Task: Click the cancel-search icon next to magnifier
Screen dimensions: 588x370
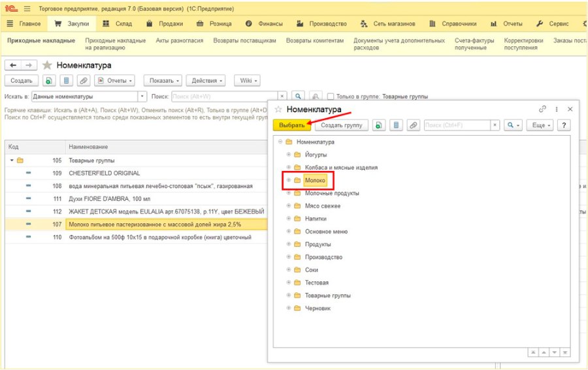Action: (316, 96)
